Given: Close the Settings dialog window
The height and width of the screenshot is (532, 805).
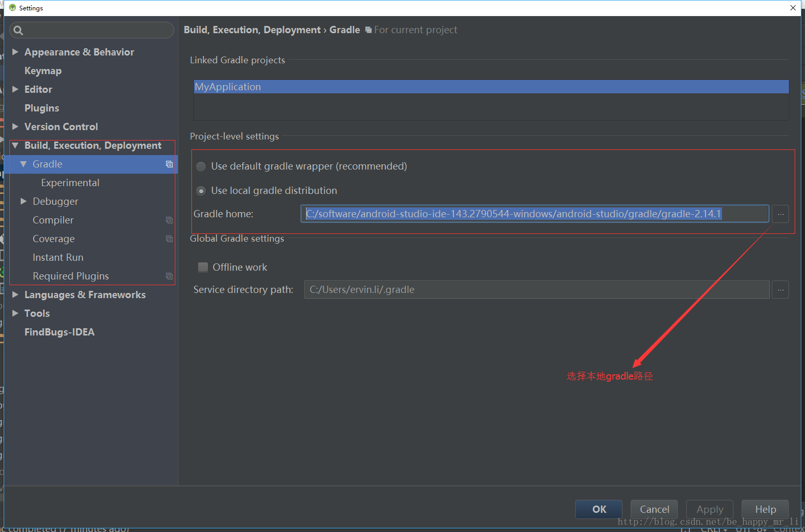Looking at the screenshot, I should [x=793, y=8].
